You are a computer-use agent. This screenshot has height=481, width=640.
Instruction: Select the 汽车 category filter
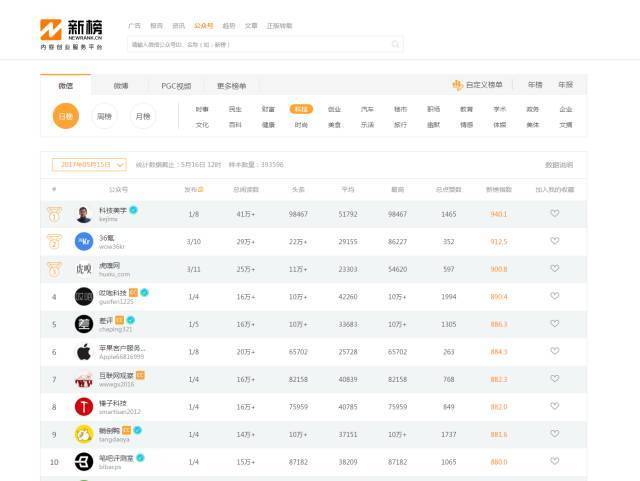click(367, 109)
